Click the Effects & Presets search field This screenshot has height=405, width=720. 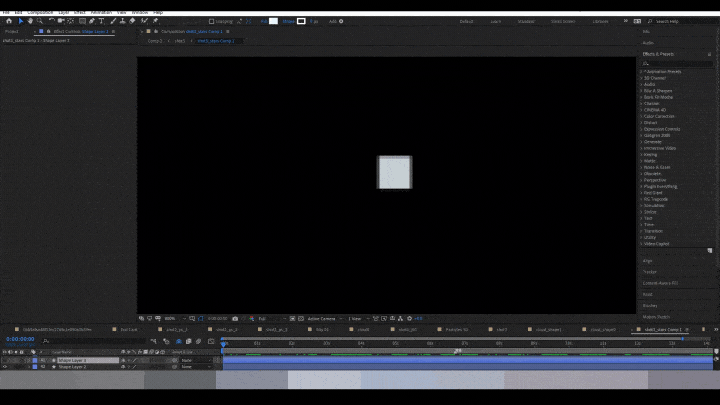tap(678, 63)
